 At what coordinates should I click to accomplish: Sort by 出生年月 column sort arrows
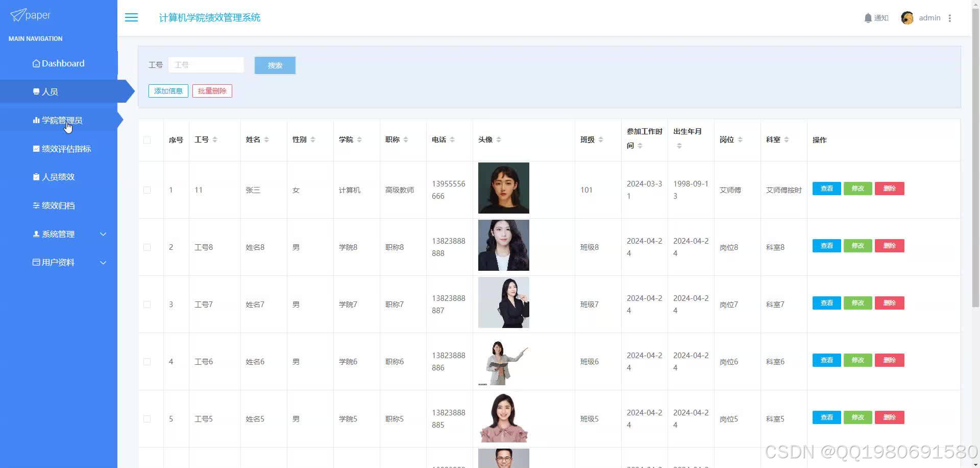click(679, 146)
